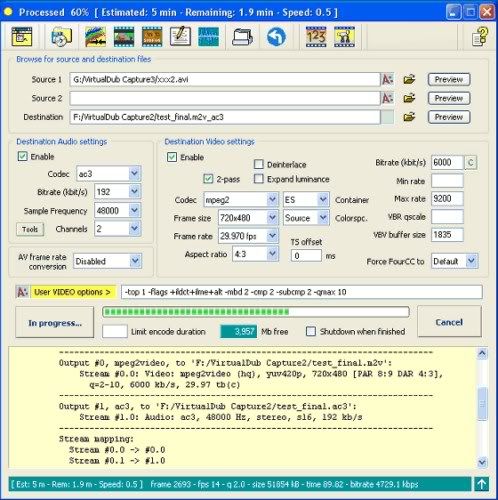Click the video Bitrate 6000 input field
The image size is (498, 500).
(447, 162)
